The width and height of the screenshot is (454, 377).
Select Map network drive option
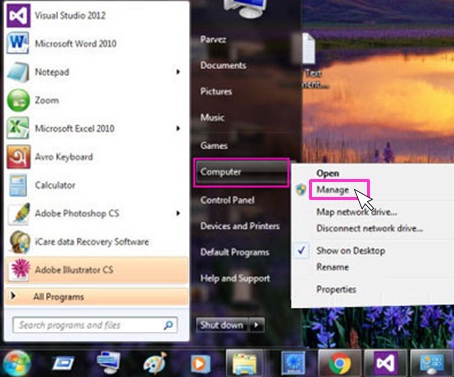click(357, 212)
